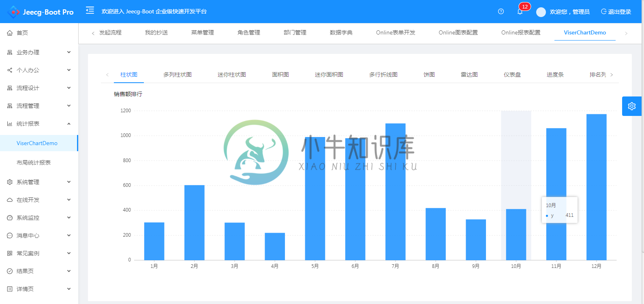Viewport: 644px width, 304px height.
Task: Expand the 常见案例 submenu chevron
Action: click(x=69, y=253)
